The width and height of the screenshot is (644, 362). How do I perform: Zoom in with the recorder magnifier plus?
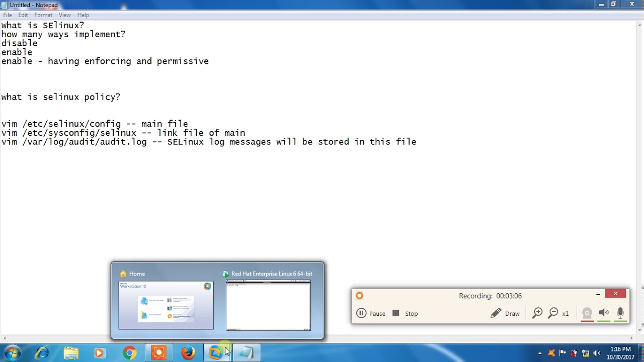pos(537,313)
